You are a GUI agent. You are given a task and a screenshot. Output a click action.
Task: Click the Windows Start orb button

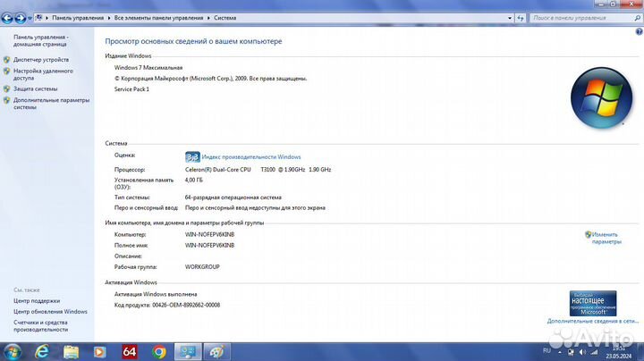(x=13, y=351)
